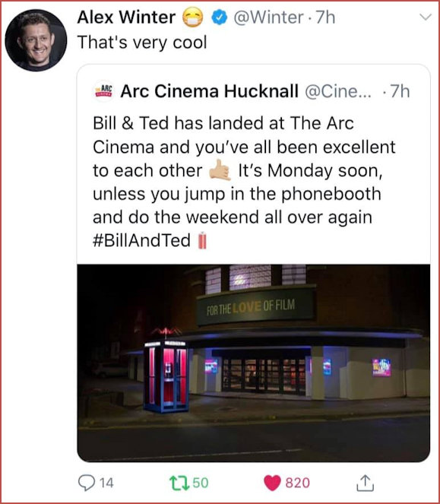Open the reply speech bubble icon
Viewport: 440px width, 504px height.
(87, 483)
